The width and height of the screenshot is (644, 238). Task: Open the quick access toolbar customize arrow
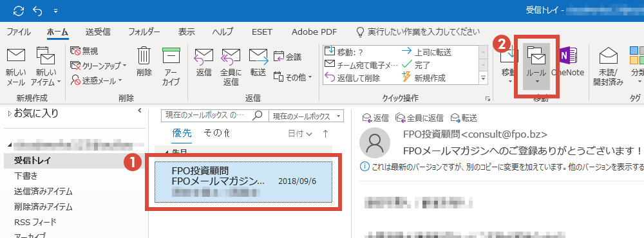tap(55, 12)
